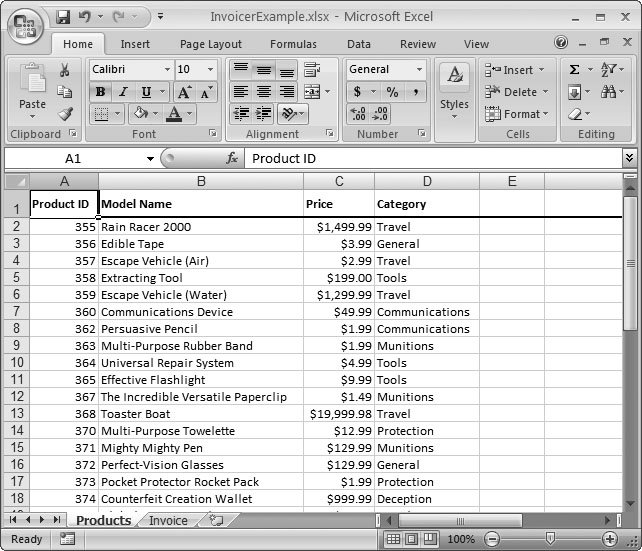Toggle Bottom Align
The height and width of the screenshot is (551, 642).
tap(287, 70)
